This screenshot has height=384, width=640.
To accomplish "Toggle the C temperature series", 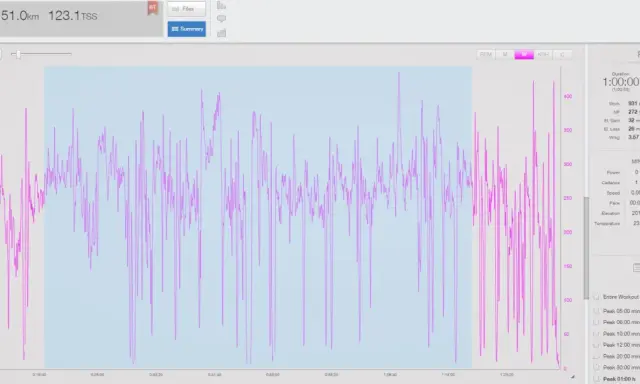I will point(562,54).
